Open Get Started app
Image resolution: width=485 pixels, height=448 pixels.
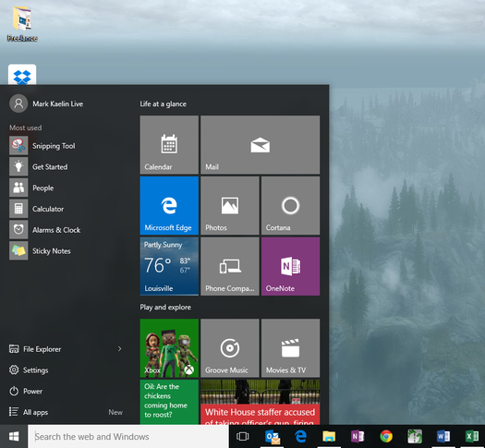click(x=67, y=166)
